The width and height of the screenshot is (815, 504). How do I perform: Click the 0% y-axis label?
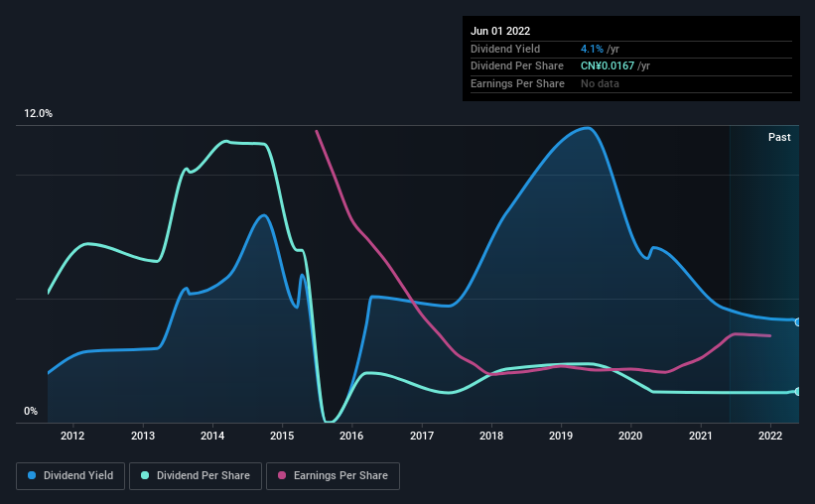coord(31,411)
